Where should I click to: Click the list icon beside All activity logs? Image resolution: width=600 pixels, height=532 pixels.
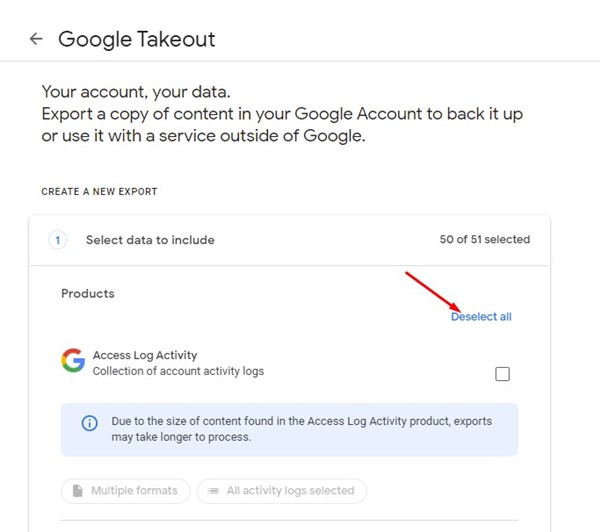[213, 490]
